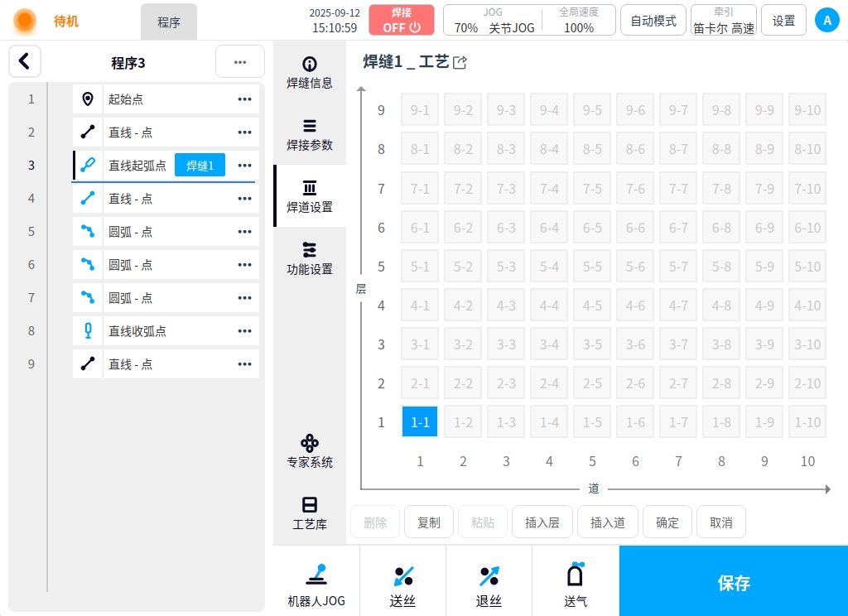Select the 焊道设置 side tab
This screenshot has width=848, height=616.
310,196
